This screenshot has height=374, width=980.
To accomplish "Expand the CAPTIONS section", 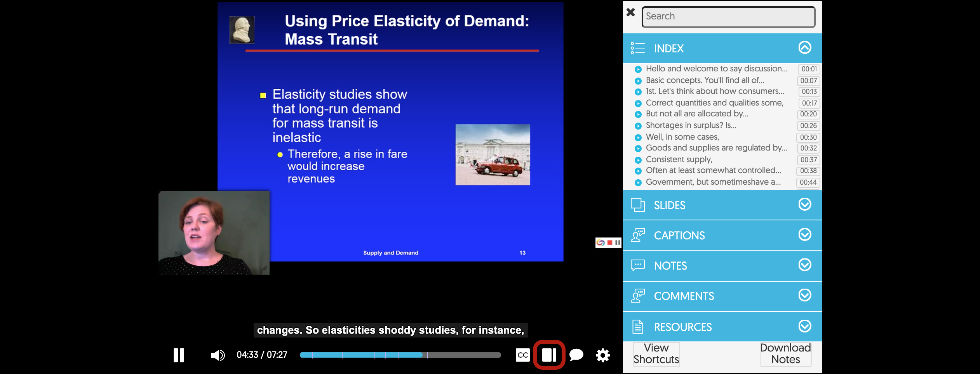I will tap(804, 235).
